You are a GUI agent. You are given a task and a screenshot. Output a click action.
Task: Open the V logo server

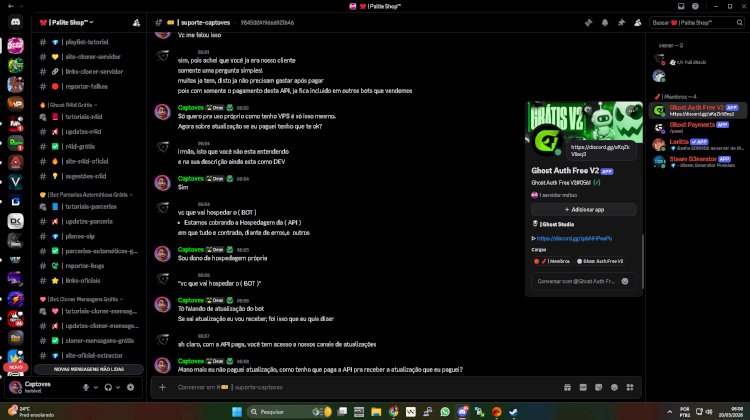point(15,182)
